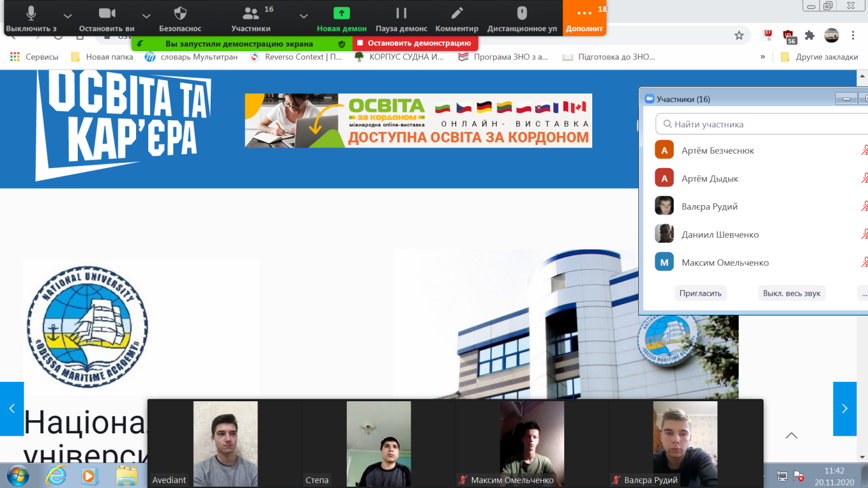Open the Дистанционное уп remote control menu
This screenshot has height=488, width=868.
pos(522,18)
